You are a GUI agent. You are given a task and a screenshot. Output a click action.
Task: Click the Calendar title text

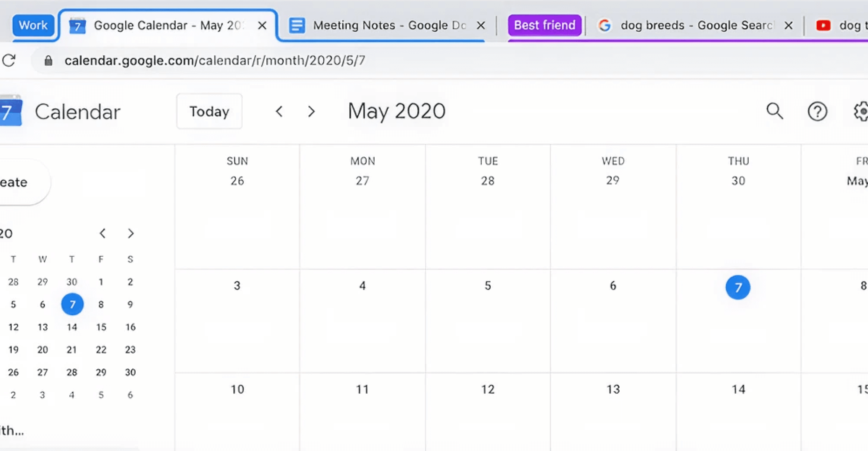coord(77,112)
